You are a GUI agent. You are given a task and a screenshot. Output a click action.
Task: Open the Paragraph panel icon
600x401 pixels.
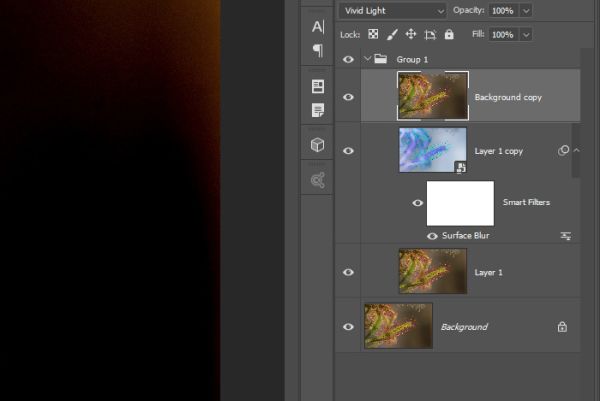click(318, 50)
